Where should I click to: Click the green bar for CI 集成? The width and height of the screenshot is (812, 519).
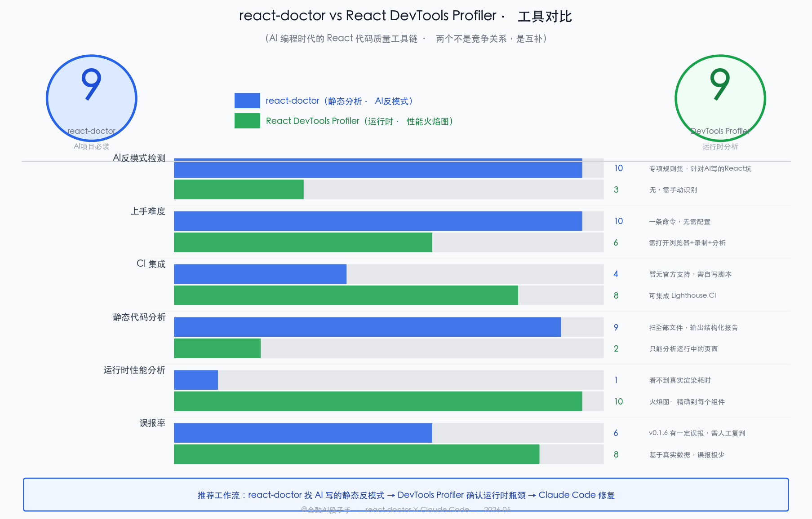coord(346,295)
